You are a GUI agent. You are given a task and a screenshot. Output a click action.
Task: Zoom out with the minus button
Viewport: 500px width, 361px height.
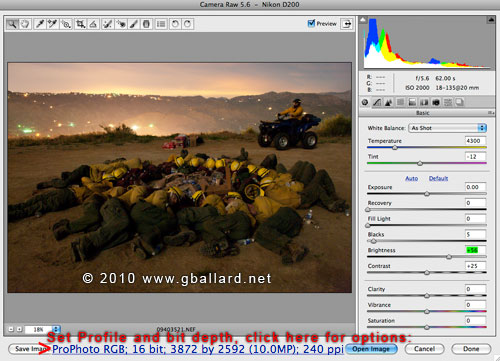(11, 329)
